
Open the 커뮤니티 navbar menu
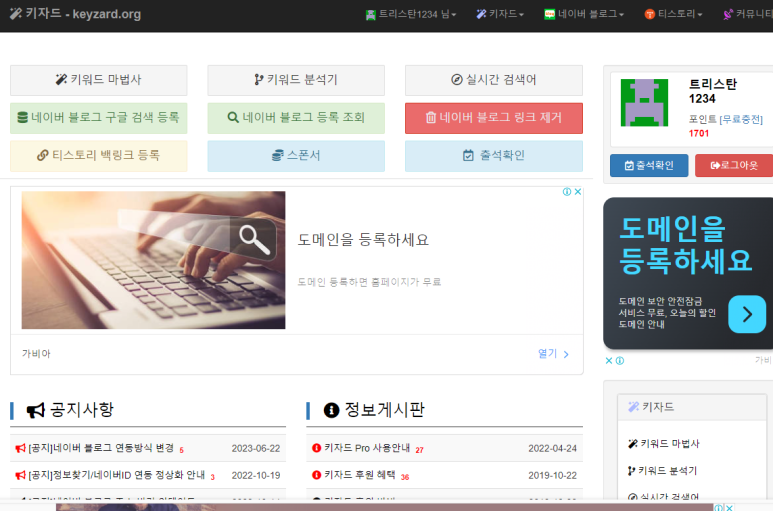pyautogui.click(x=747, y=14)
